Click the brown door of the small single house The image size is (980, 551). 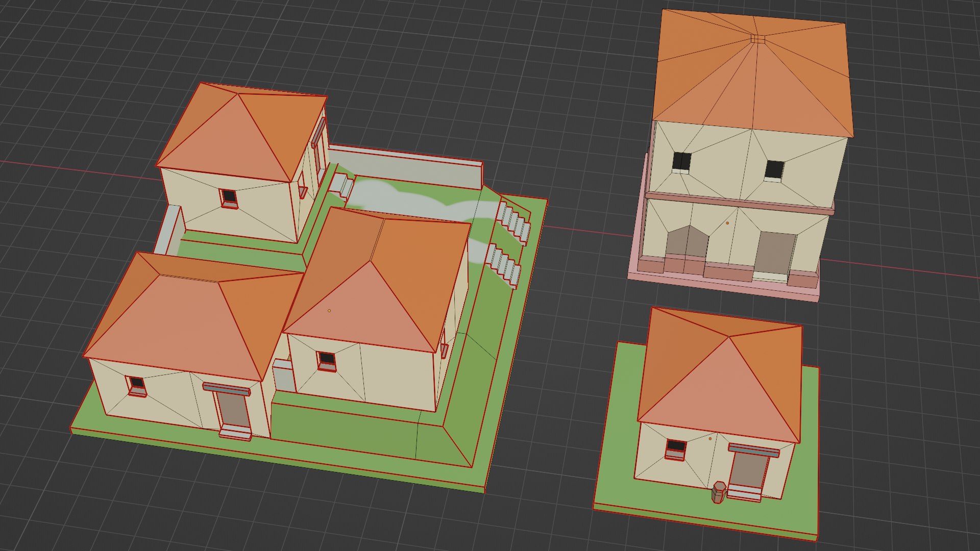[x=748, y=470]
